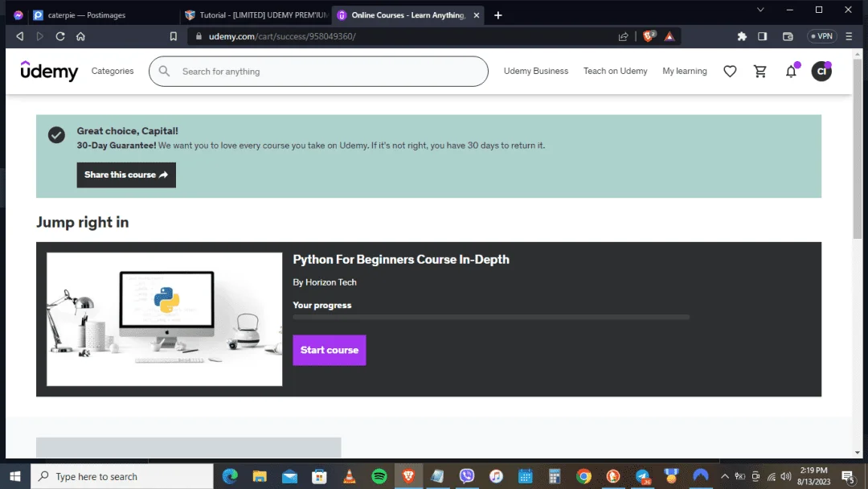Open the Messenger pinned tab

18,15
